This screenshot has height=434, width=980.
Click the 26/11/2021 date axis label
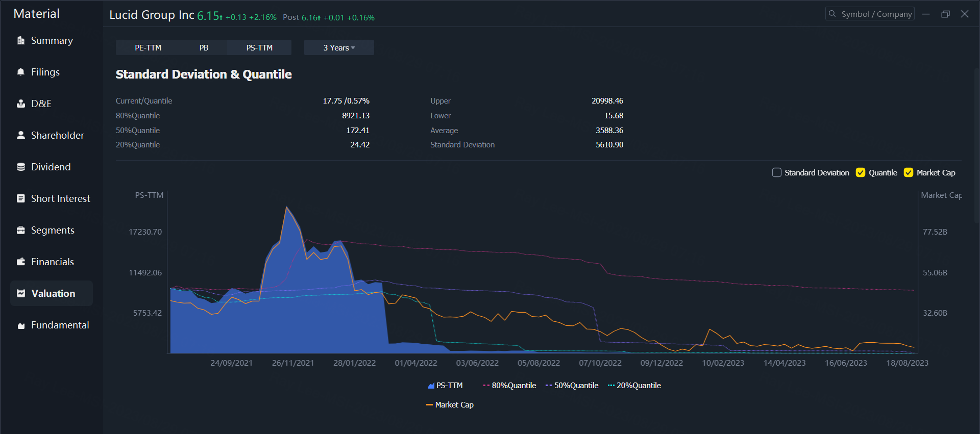[x=293, y=363]
